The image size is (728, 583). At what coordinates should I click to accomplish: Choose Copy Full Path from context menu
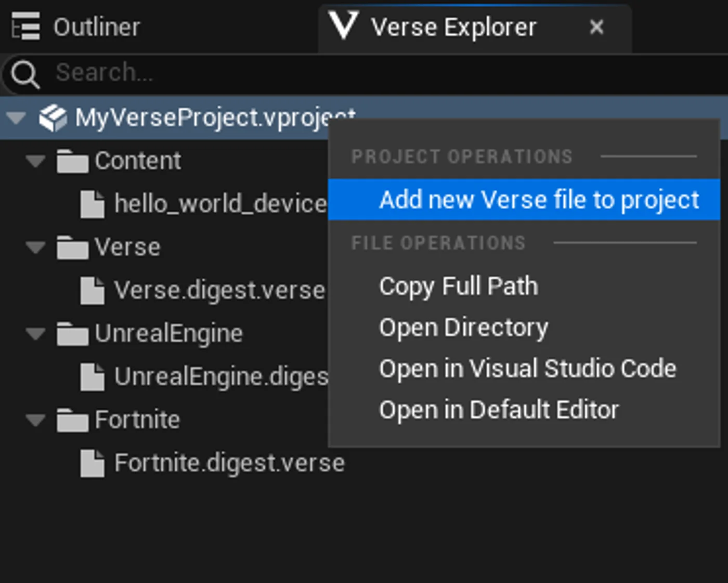(459, 287)
